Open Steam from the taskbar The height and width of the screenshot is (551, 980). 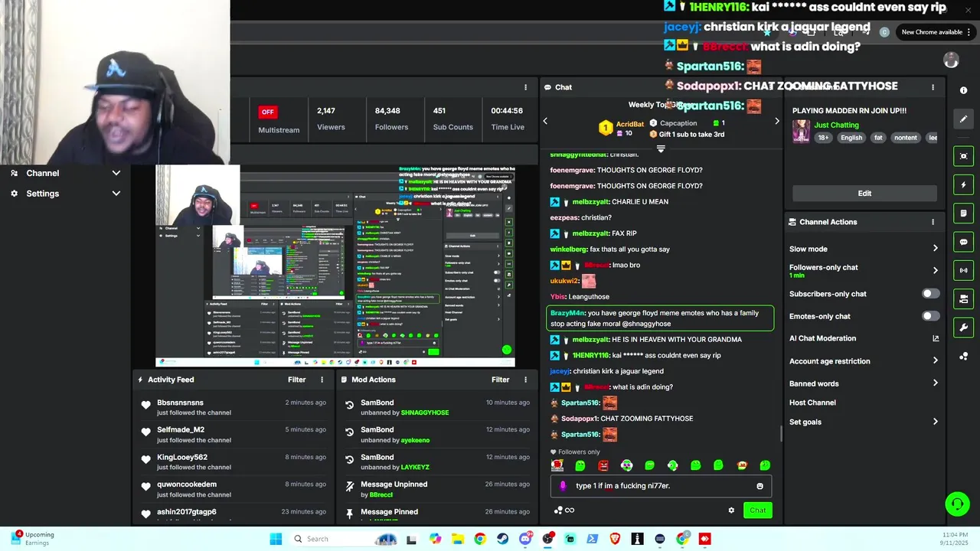pyautogui.click(x=502, y=539)
